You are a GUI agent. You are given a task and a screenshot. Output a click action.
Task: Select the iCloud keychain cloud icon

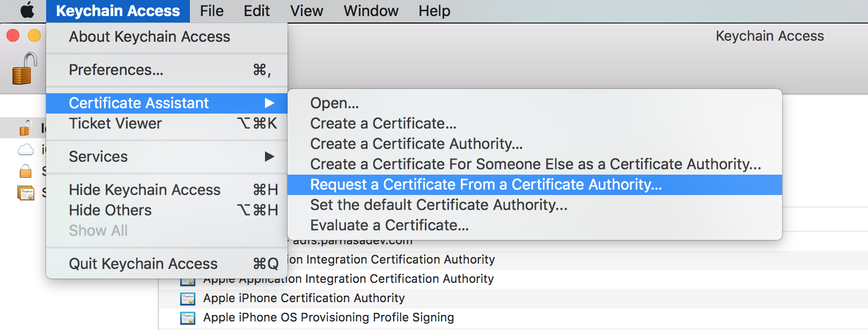click(x=25, y=150)
